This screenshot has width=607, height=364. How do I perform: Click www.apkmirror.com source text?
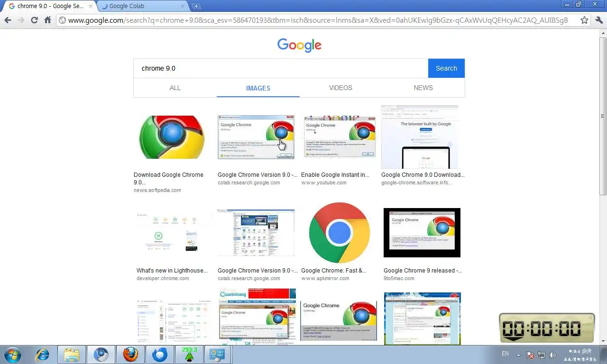coord(325,278)
